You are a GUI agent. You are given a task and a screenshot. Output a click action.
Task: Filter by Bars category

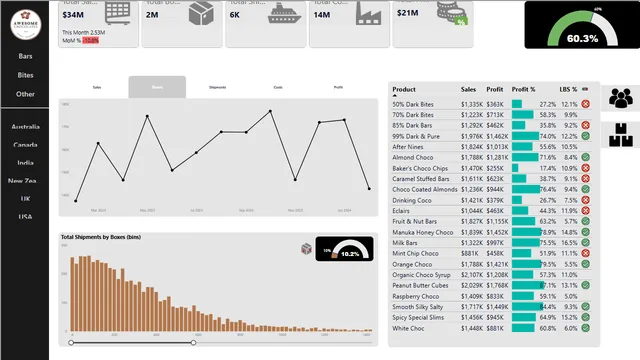pyautogui.click(x=25, y=56)
